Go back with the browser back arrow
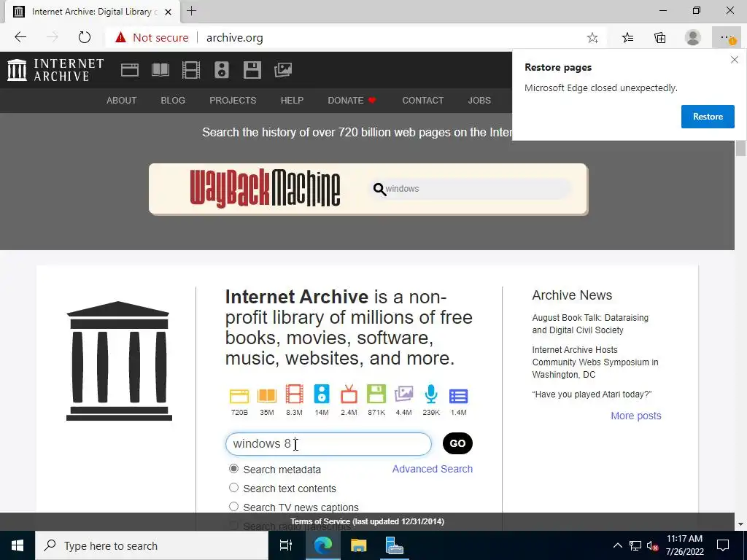This screenshot has width=747, height=560. [20, 37]
